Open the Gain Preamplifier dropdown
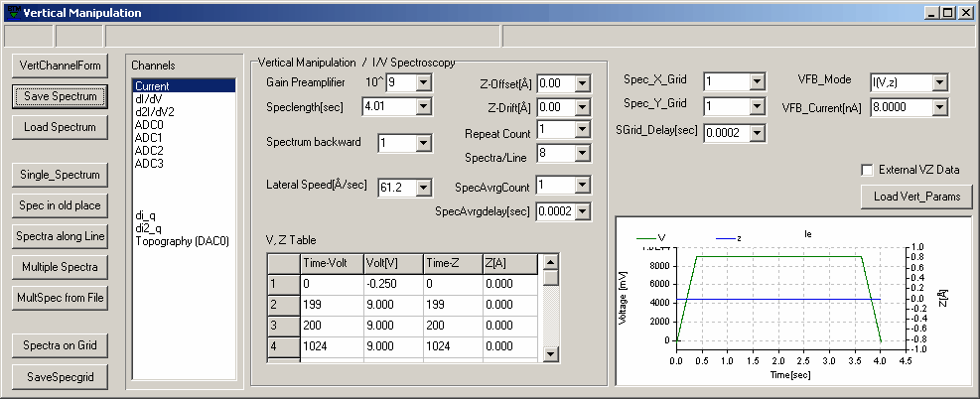 pos(423,82)
